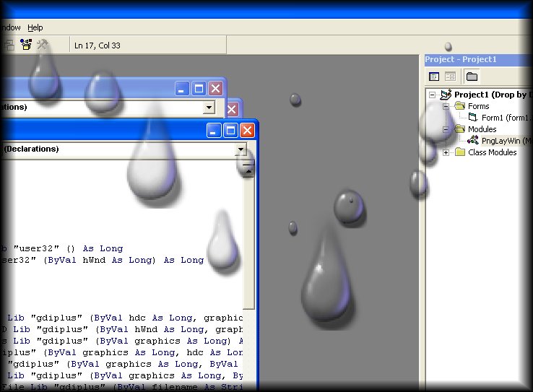Open the Window menu
This screenshot has height=392, width=533.
[9, 27]
